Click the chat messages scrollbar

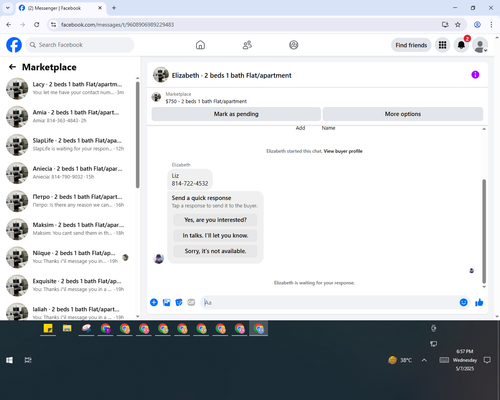(x=484, y=231)
